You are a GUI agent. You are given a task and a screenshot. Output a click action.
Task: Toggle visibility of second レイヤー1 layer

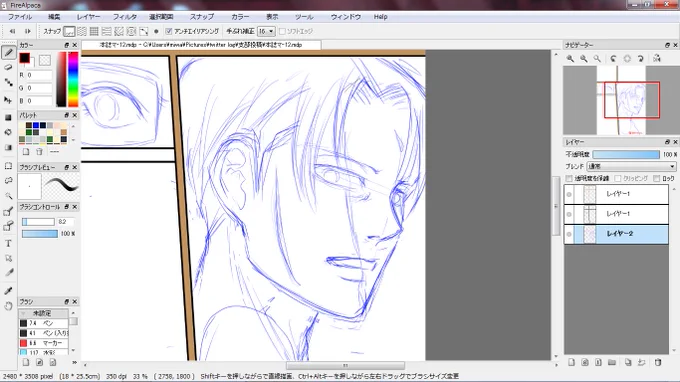[x=569, y=214]
